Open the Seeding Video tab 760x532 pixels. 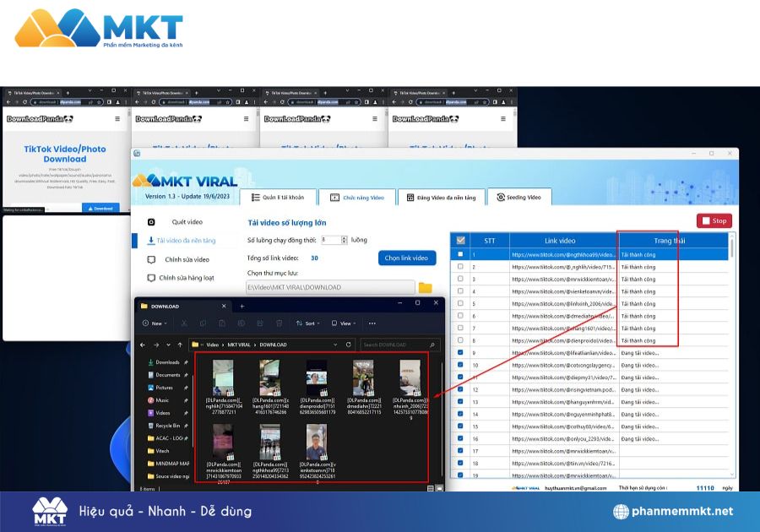518,198
